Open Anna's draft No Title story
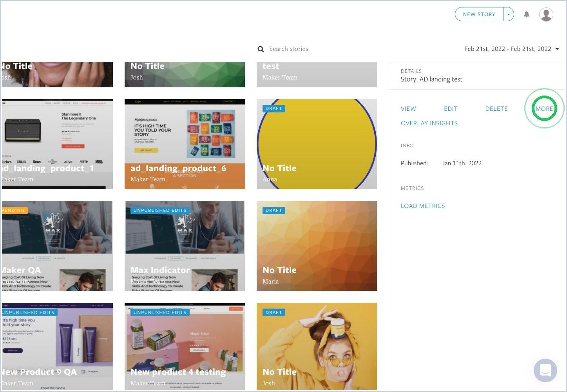 tap(317, 144)
